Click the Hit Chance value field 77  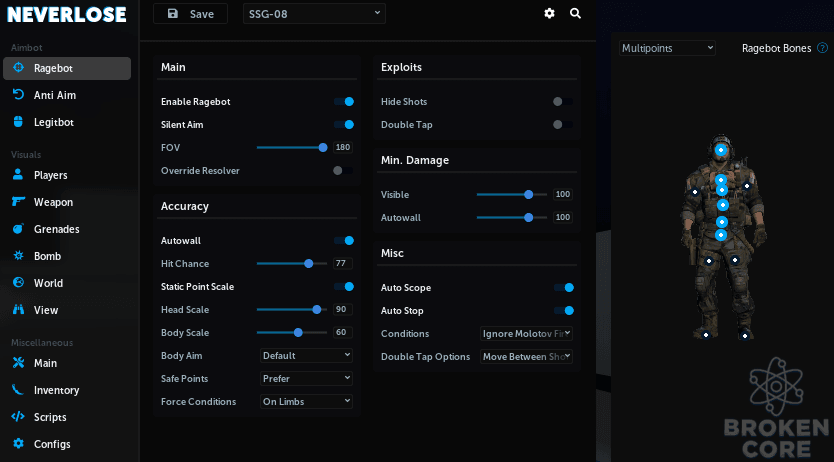[343, 263]
